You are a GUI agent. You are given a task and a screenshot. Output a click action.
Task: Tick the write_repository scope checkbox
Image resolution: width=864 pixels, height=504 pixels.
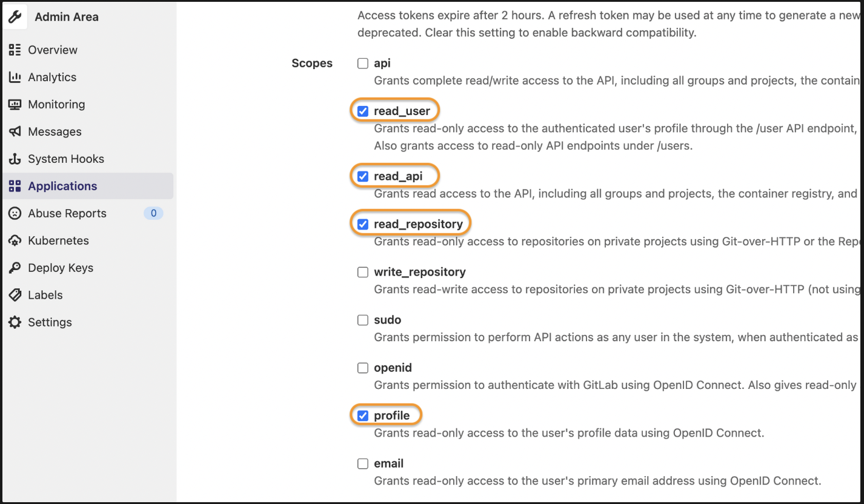[x=363, y=272]
